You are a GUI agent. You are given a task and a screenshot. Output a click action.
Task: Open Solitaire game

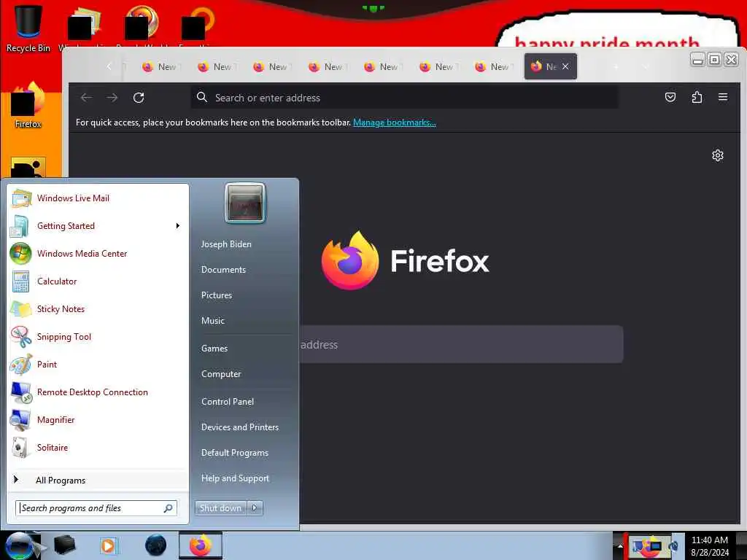coord(98,447)
